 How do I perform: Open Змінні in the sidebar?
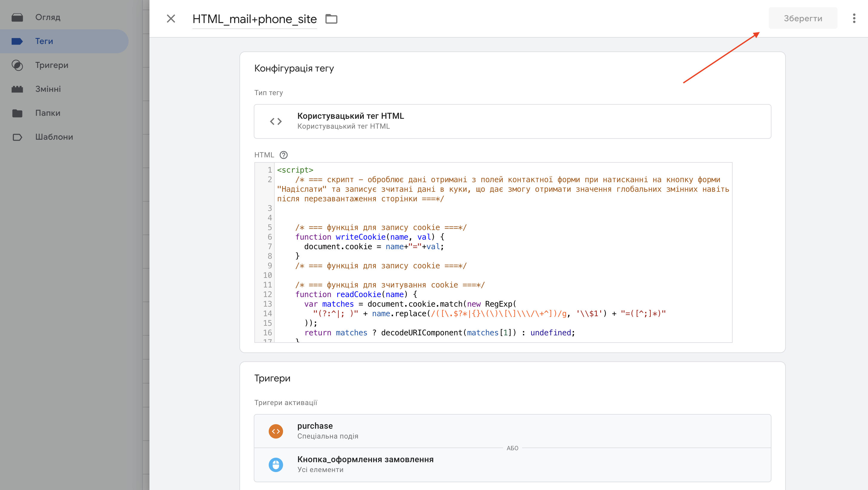48,89
